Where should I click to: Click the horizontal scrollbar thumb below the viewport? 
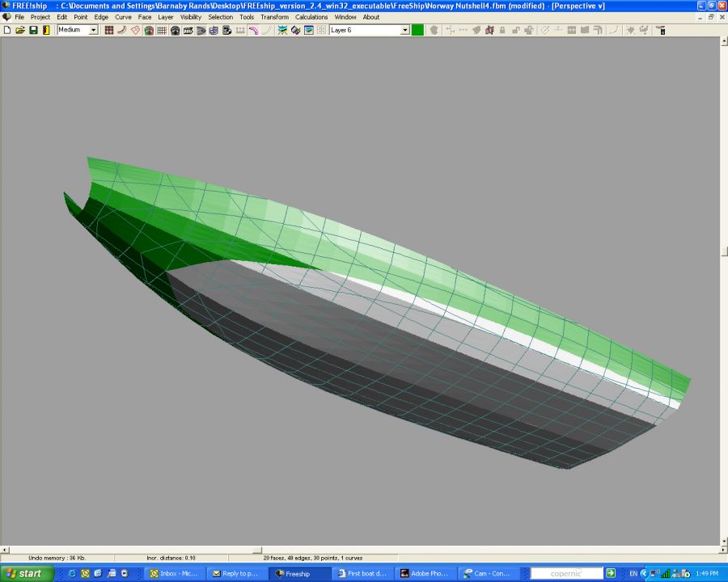coord(257,550)
